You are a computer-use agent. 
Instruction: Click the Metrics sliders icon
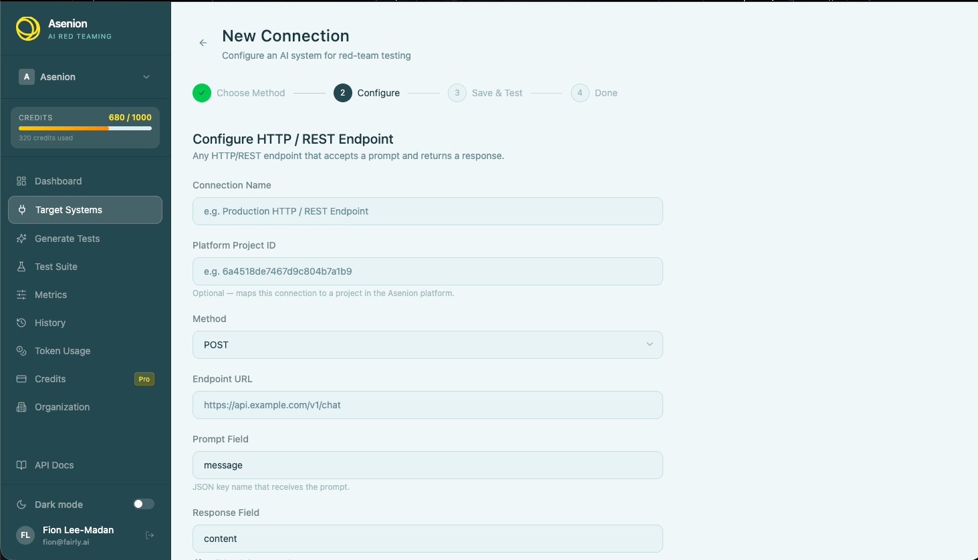[21, 295]
